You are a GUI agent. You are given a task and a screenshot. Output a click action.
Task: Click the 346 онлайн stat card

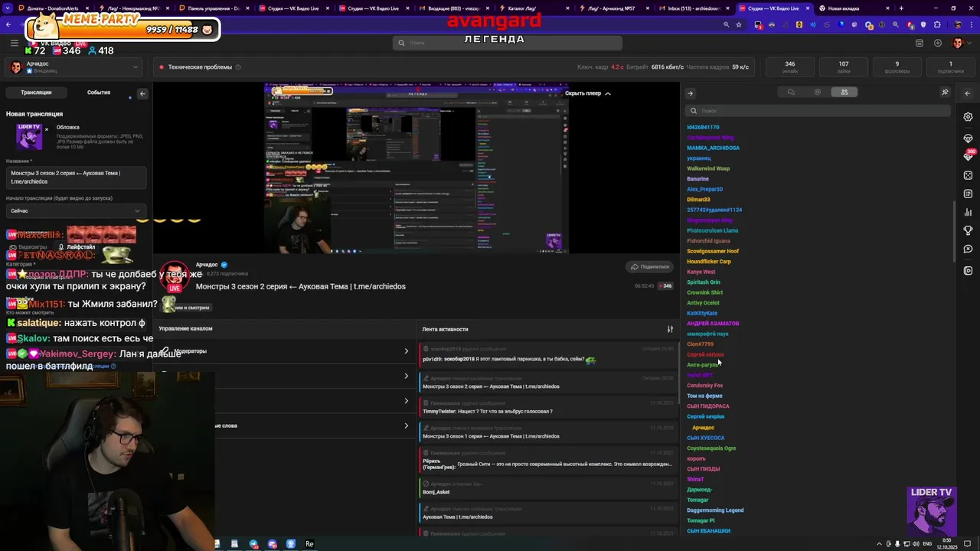(789, 67)
